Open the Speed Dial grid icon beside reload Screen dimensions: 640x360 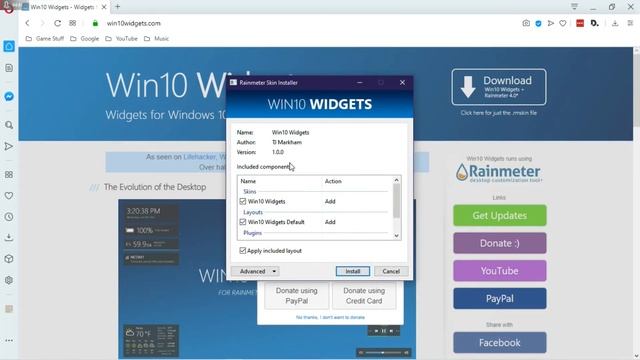pyautogui.click(x=73, y=23)
